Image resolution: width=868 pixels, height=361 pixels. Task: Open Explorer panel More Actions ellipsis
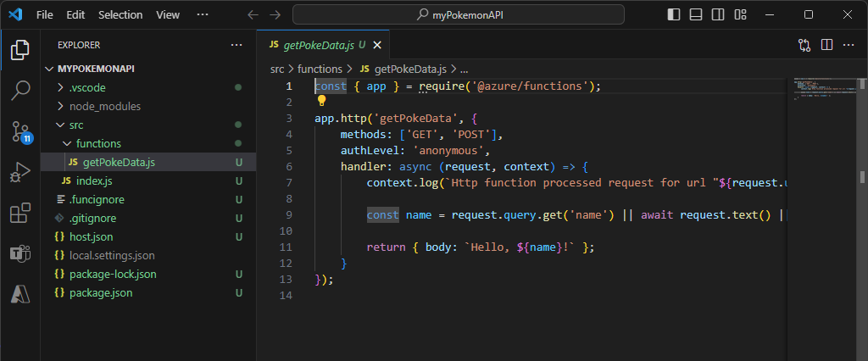pyautogui.click(x=236, y=45)
